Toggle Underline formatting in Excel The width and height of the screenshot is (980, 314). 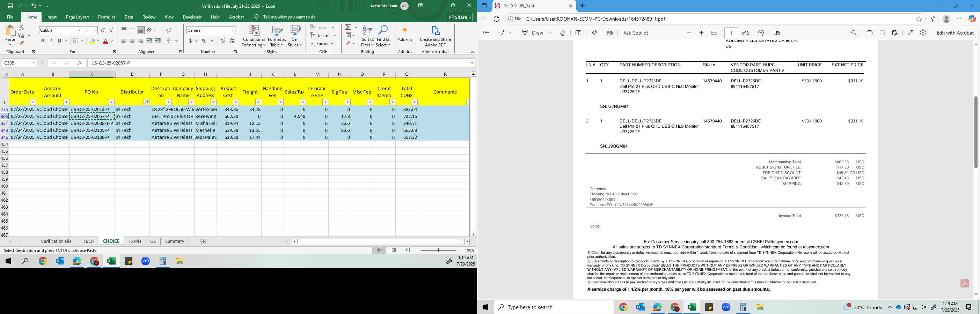tap(59, 41)
